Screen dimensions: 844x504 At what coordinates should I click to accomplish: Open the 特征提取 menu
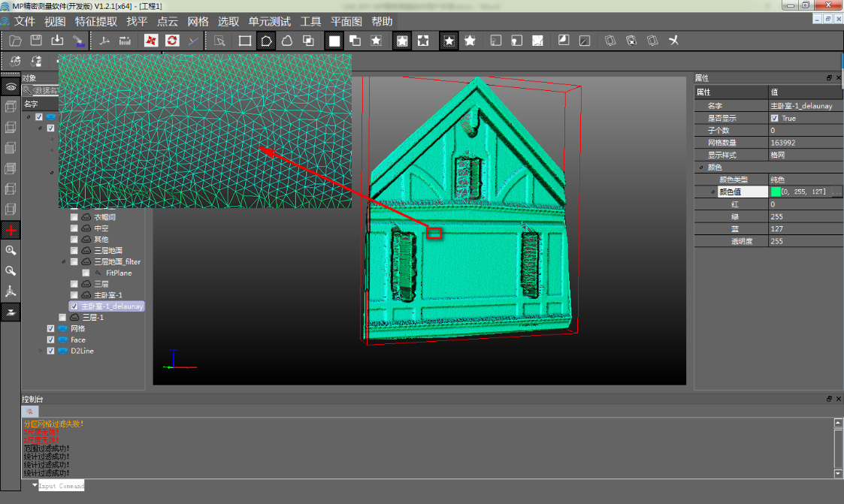point(95,22)
